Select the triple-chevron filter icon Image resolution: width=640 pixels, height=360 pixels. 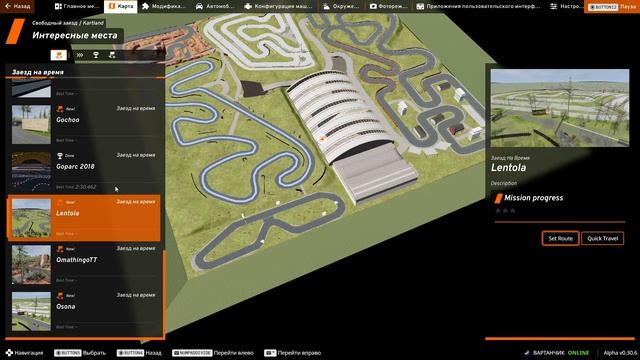[80, 55]
